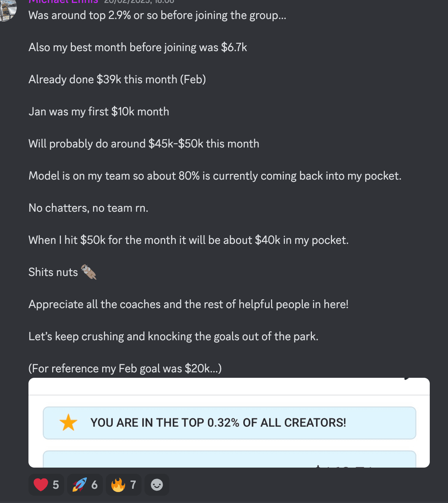Click the gold star icon in the attachment
Image resolution: width=448 pixels, height=503 pixels.
point(68,423)
